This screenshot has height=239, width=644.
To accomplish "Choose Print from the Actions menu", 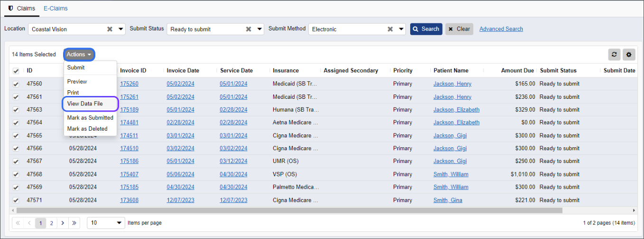I will [x=90, y=93].
